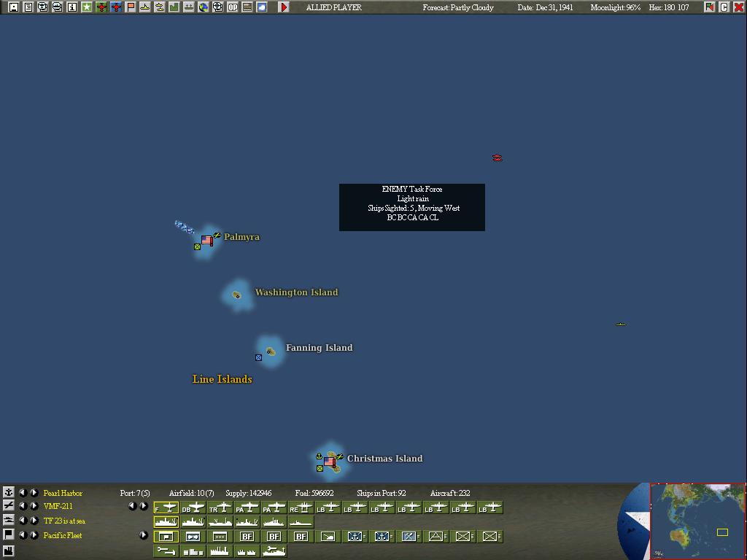Open the green factory industry icon

(x=174, y=7)
